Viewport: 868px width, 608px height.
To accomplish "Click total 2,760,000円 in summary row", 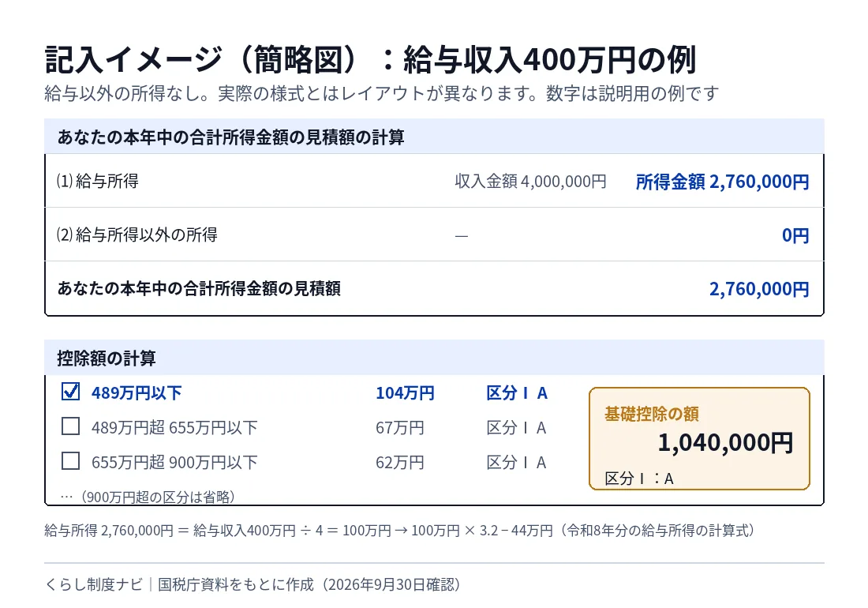I will (759, 289).
